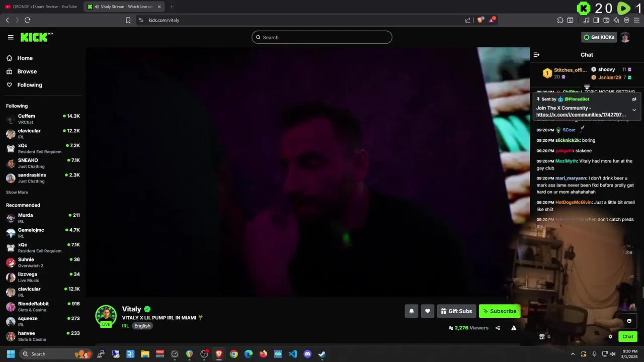Open Leo AI sparkle icon
644x362 pixels.
click(616, 20)
